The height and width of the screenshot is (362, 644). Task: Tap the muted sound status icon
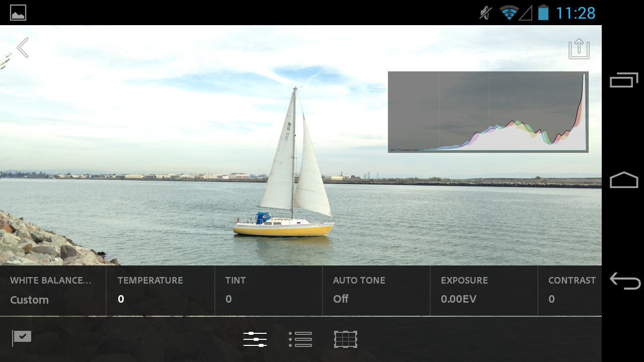click(x=486, y=13)
